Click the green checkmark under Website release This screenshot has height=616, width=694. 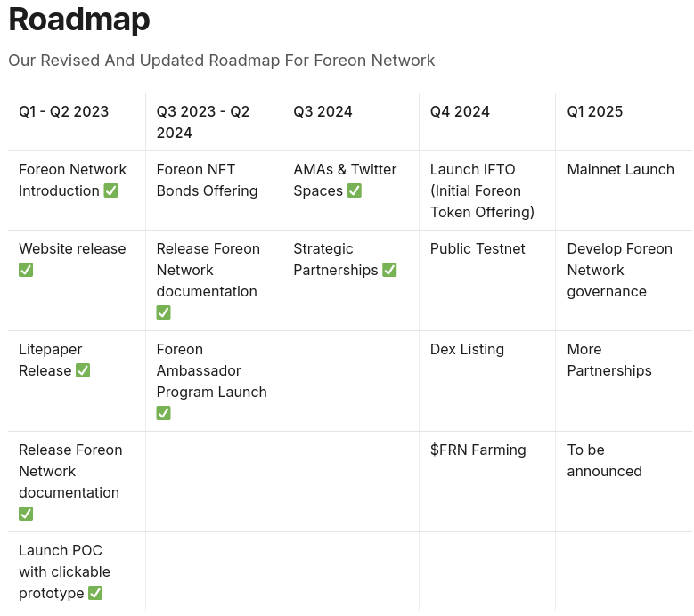tap(26, 270)
